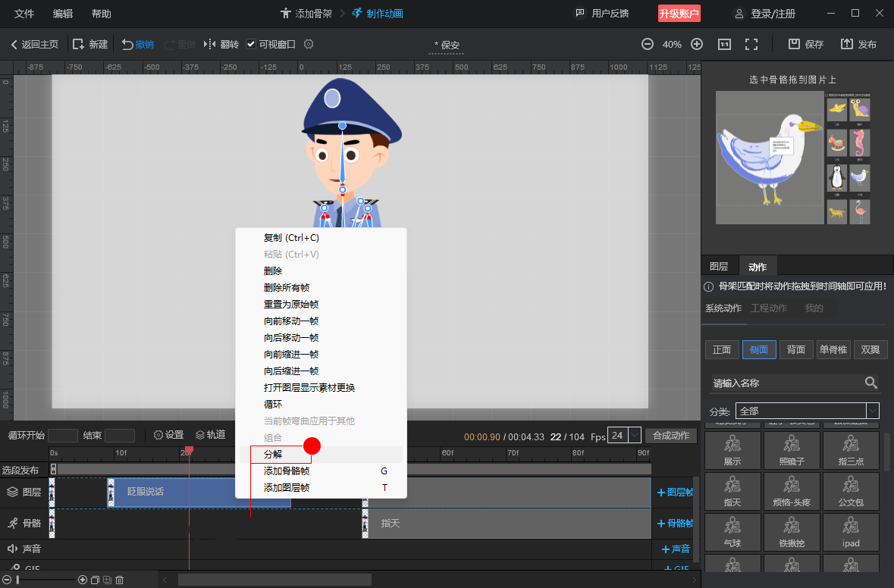Click the settings gear next to 可视窗口

pos(309,45)
